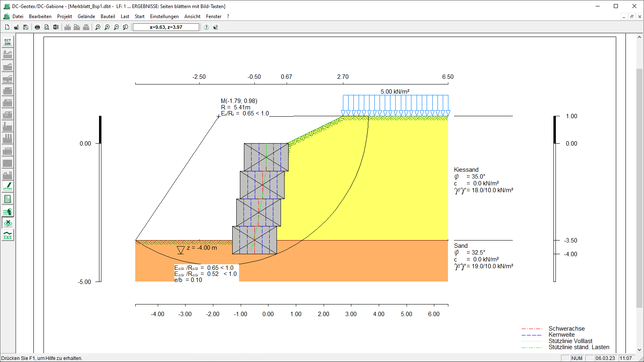Click the question mark help icon
The width and height of the screenshot is (644, 362).
pyautogui.click(x=206, y=27)
